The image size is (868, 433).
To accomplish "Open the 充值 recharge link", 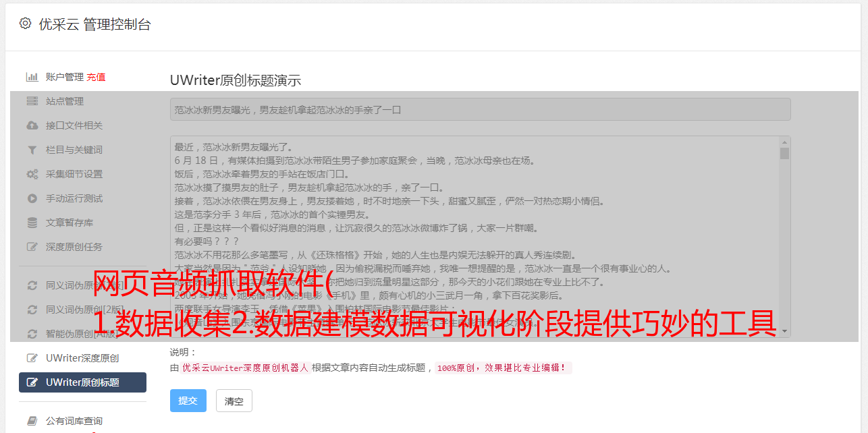I will (x=96, y=77).
